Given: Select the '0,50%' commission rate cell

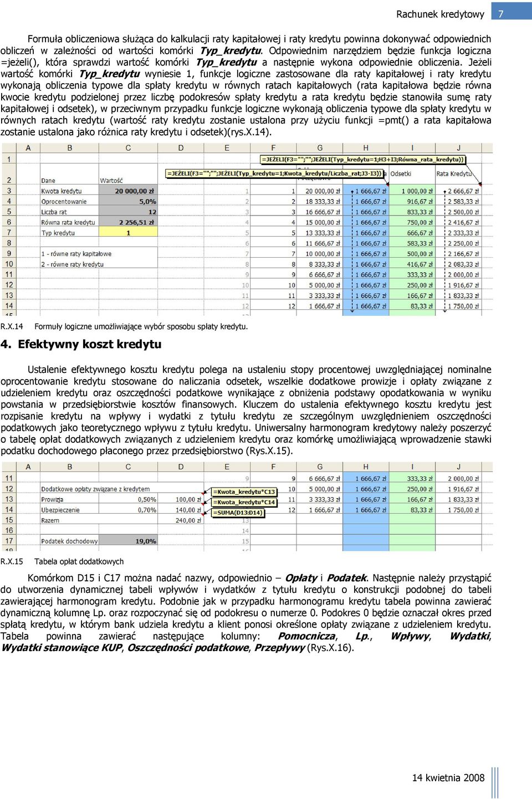Looking at the screenshot, I should [x=128, y=499].
